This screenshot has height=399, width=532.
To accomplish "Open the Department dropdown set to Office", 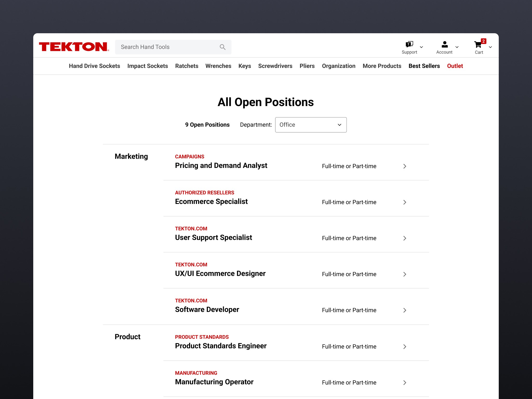I will [311, 125].
